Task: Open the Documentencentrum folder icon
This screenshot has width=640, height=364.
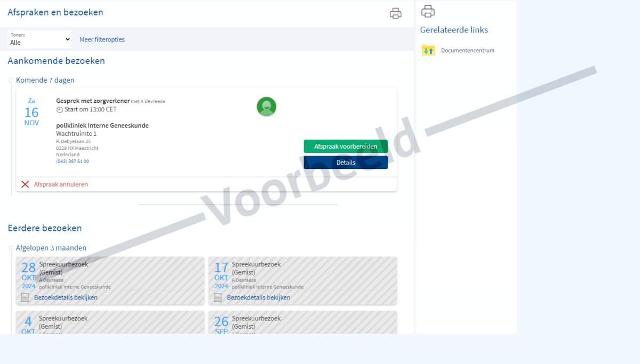Action: click(x=428, y=51)
